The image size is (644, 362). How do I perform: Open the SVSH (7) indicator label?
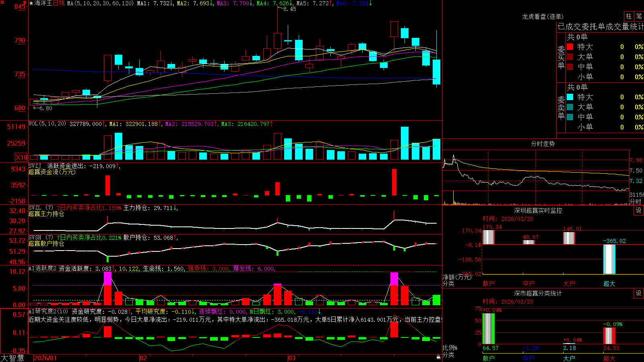pos(41,237)
